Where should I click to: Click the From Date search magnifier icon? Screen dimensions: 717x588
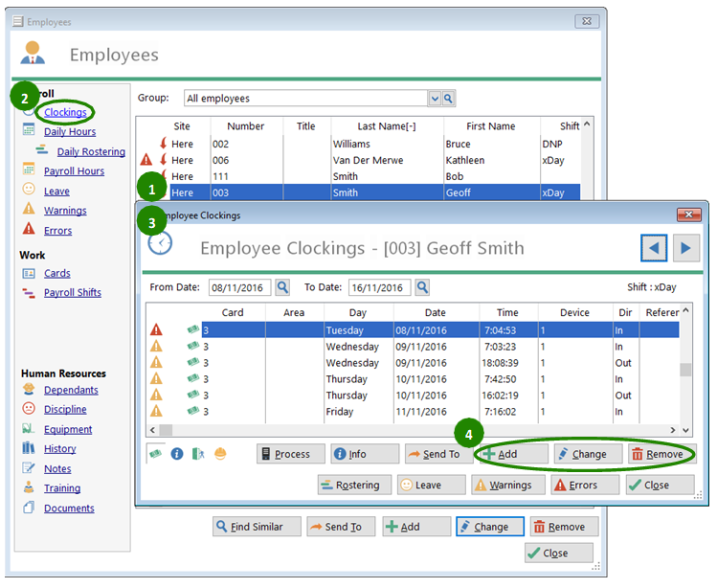pyautogui.click(x=282, y=287)
